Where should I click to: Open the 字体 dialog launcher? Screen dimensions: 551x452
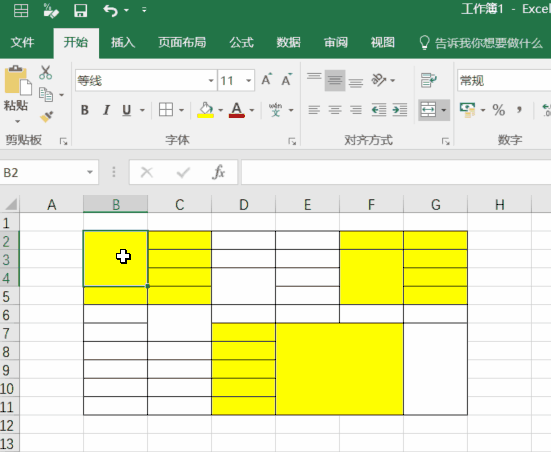[x=292, y=141]
